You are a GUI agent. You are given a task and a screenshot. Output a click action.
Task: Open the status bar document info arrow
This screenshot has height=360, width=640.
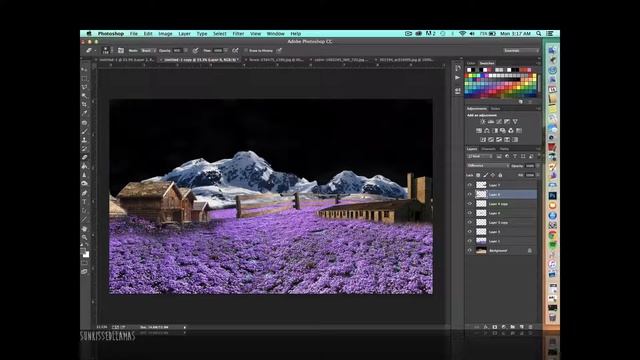click(184, 327)
